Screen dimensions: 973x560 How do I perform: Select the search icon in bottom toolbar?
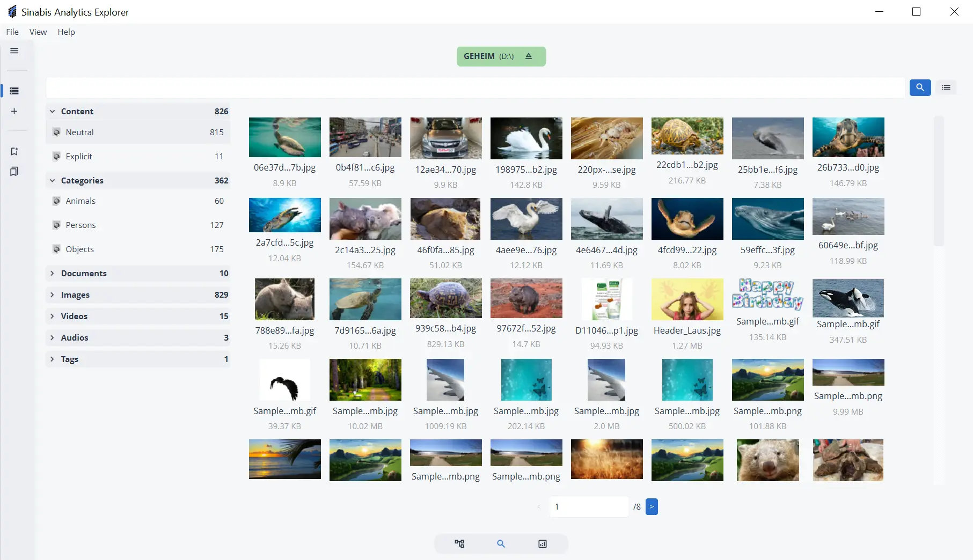click(x=500, y=543)
